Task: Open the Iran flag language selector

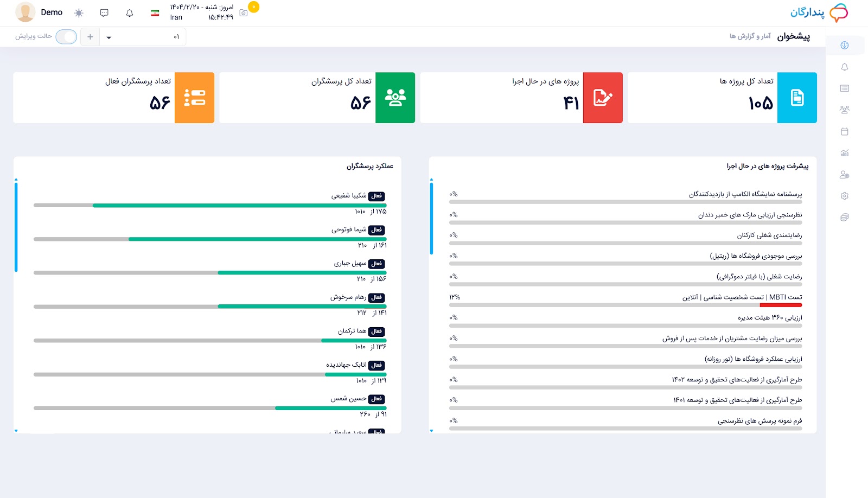Action: point(155,13)
